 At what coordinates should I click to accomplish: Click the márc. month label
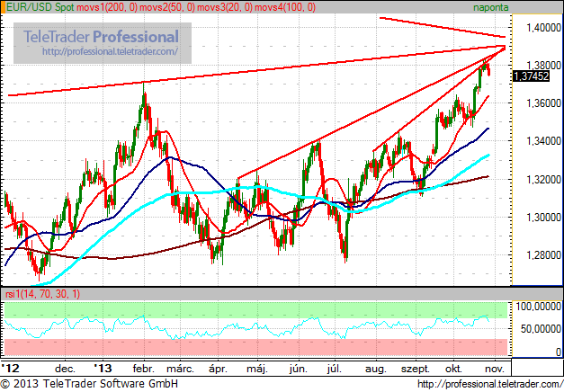[180, 369]
